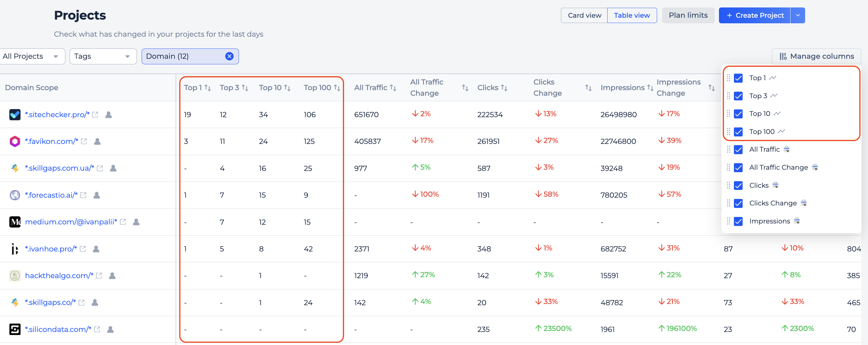Open the *.ivanhoe.pro/* project link

click(51, 249)
